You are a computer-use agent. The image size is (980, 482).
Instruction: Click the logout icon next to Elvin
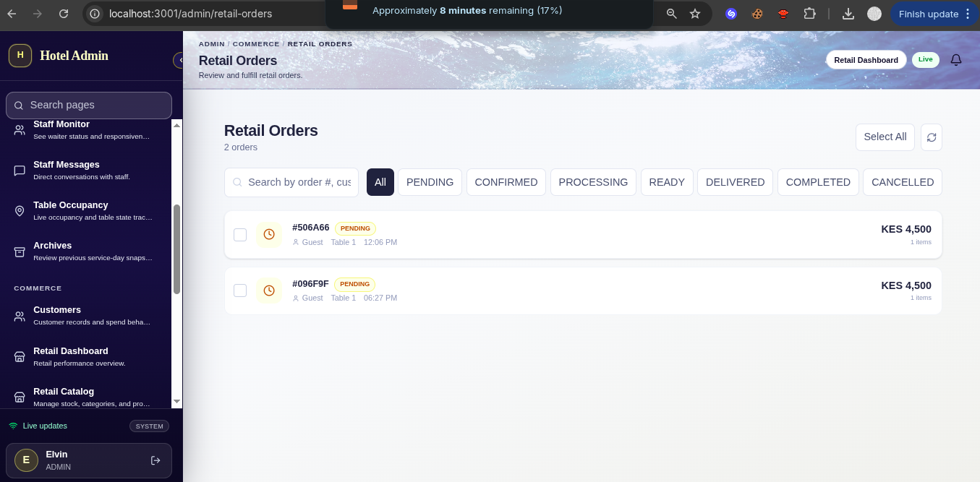[x=155, y=460]
